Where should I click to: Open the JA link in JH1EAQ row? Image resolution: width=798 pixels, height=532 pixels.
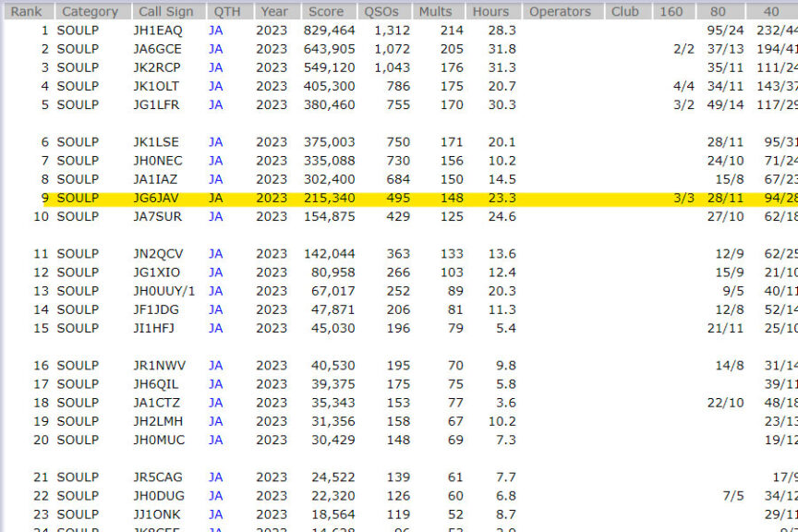(x=215, y=30)
